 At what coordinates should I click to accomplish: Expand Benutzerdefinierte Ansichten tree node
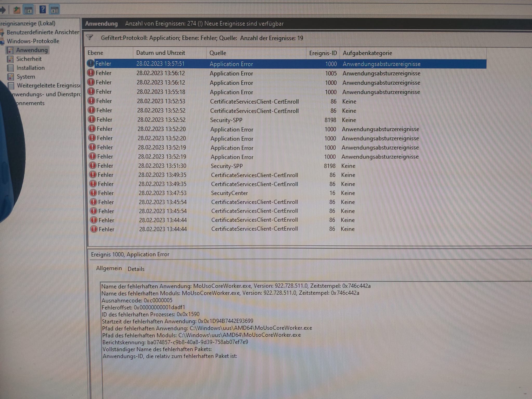pyautogui.click(x=43, y=32)
